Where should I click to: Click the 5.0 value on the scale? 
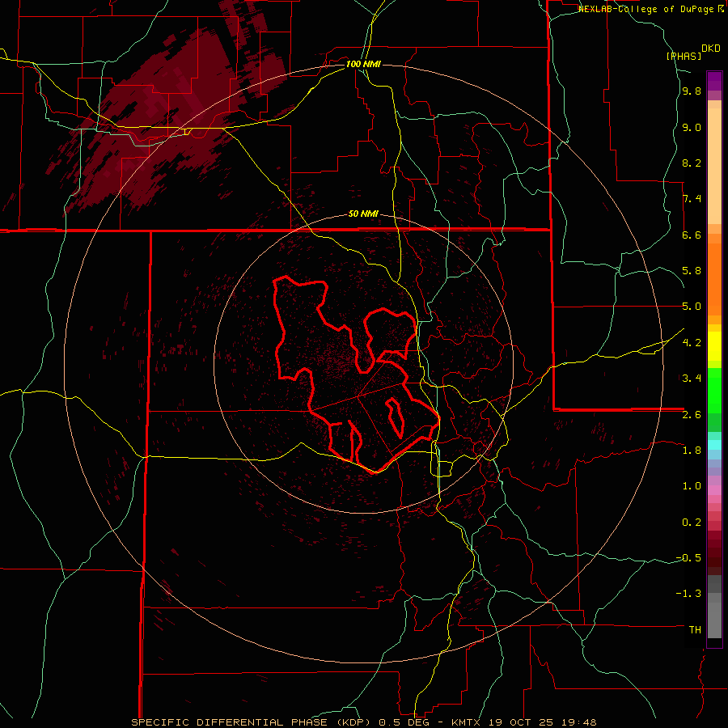coord(692,307)
